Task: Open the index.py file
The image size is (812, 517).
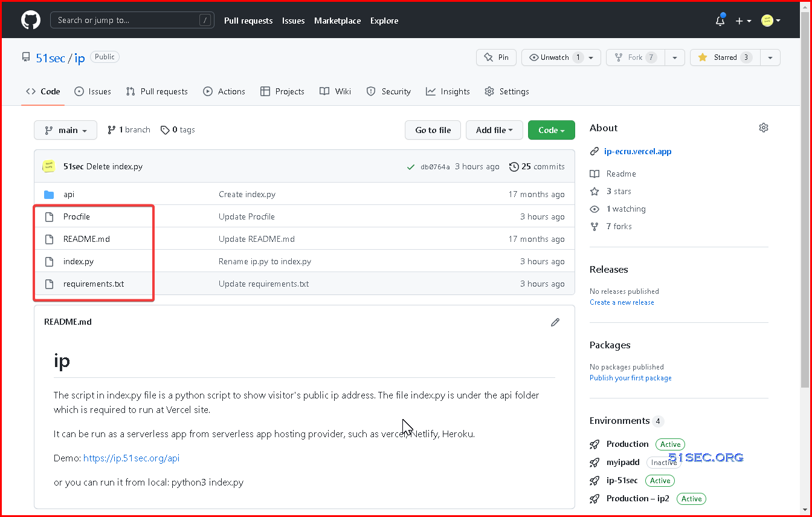Action: pyautogui.click(x=79, y=261)
